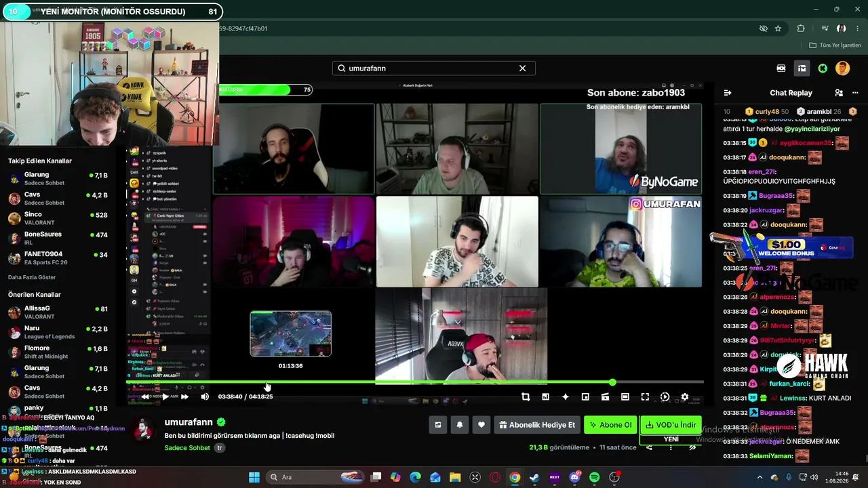Open umurafann's profile picture

pos(143,430)
